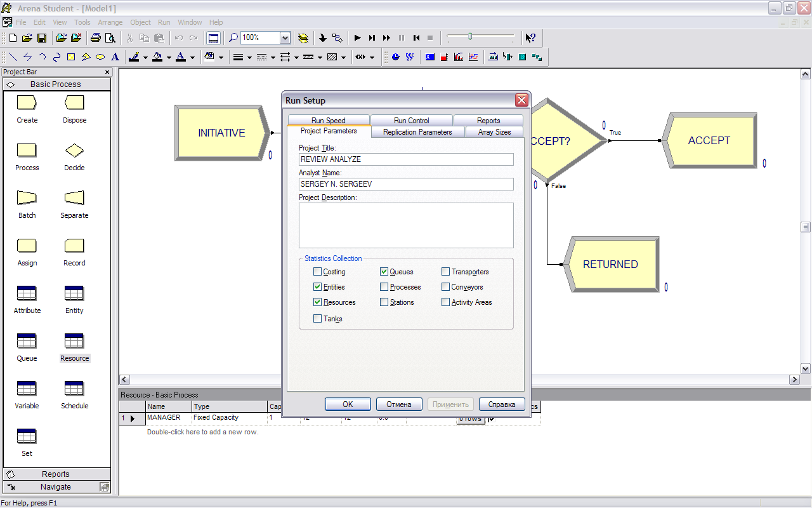Screen dimensions: 812x508
Task: Uncheck the Entities statistics checkbox
Action: 317,287
